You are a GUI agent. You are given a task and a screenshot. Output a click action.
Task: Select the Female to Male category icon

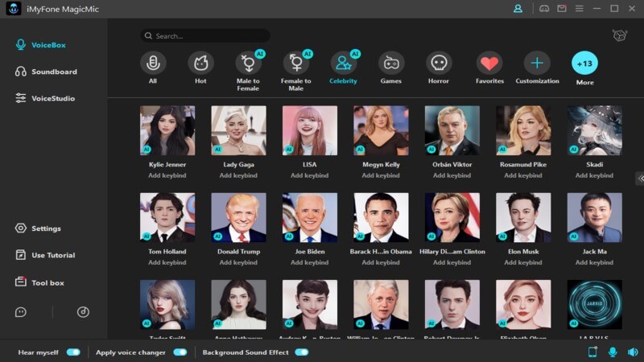[x=295, y=63]
